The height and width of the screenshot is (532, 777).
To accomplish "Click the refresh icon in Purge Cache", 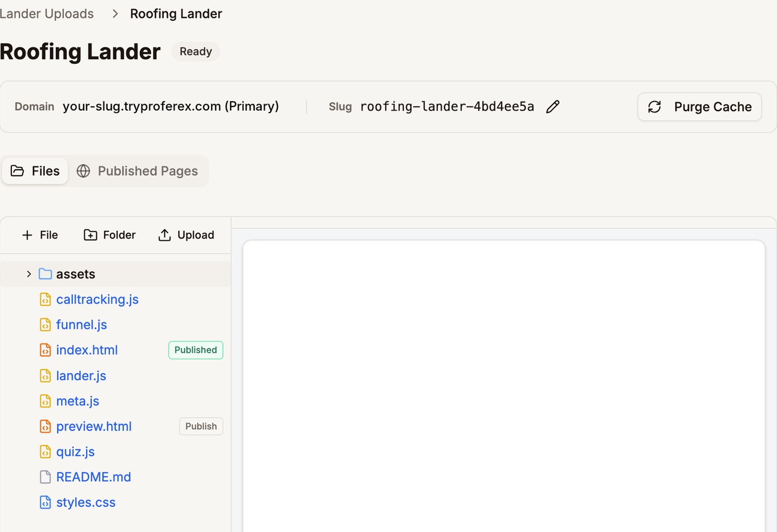I will pos(654,106).
